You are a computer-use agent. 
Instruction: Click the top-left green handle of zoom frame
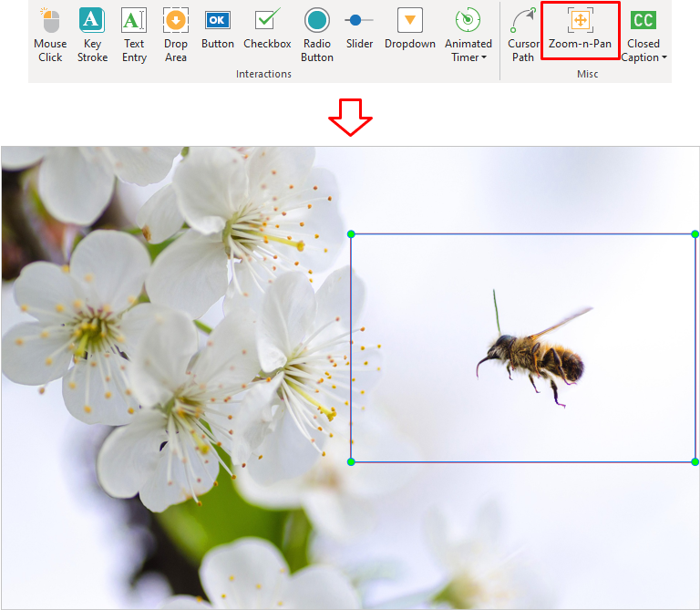(x=351, y=234)
